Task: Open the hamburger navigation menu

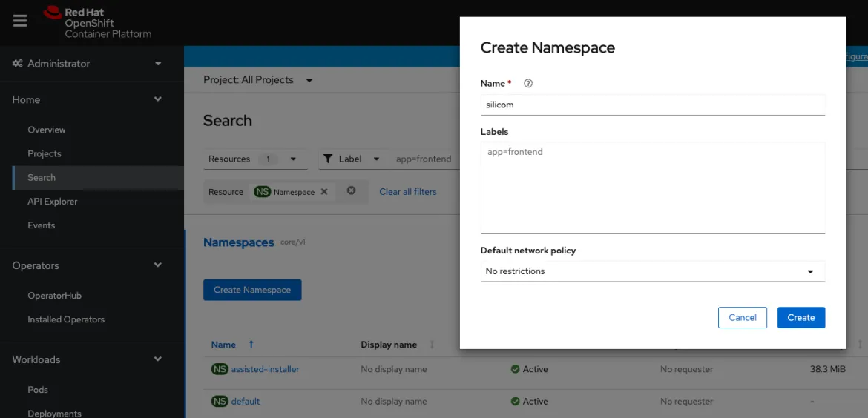Action: point(20,21)
